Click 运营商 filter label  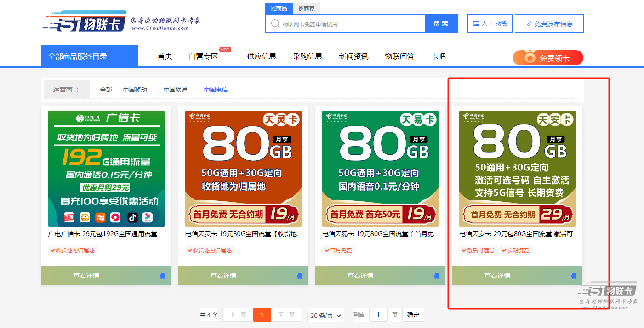click(67, 90)
